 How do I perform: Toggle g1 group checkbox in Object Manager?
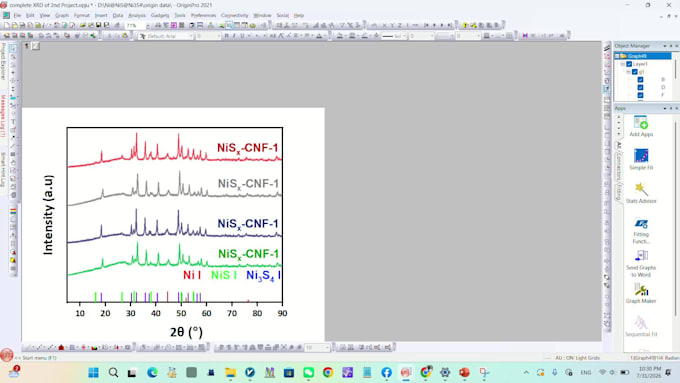pos(634,72)
